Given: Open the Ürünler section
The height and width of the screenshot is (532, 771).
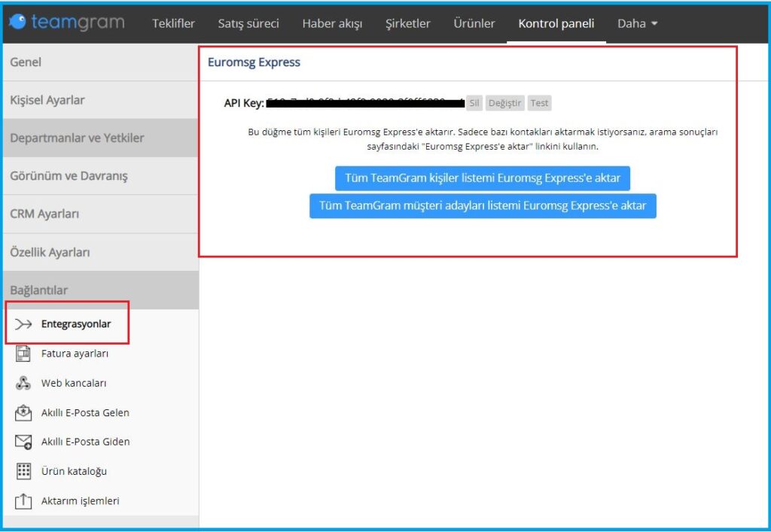Looking at the screenshot, I should click(474, 23).
